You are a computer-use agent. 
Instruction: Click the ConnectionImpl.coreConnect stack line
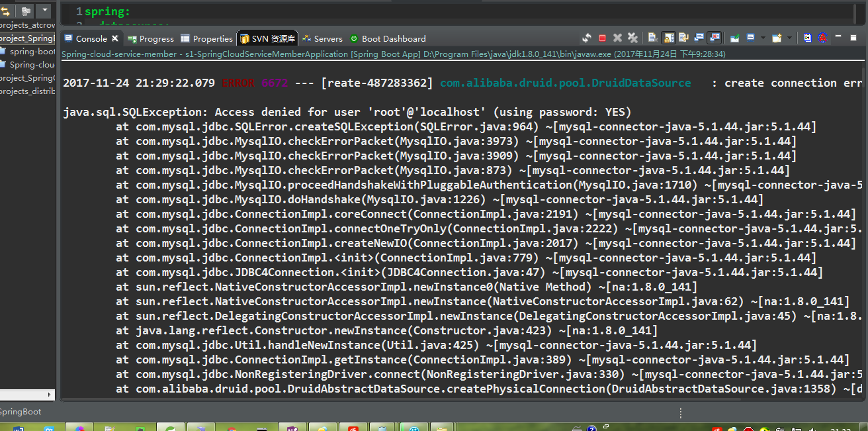pos(486,214)
